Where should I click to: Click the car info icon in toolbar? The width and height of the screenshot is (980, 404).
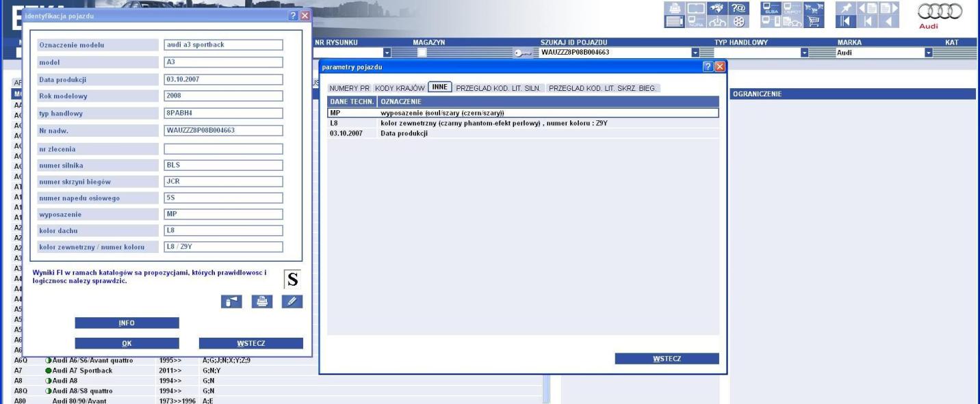click(717, 21)
